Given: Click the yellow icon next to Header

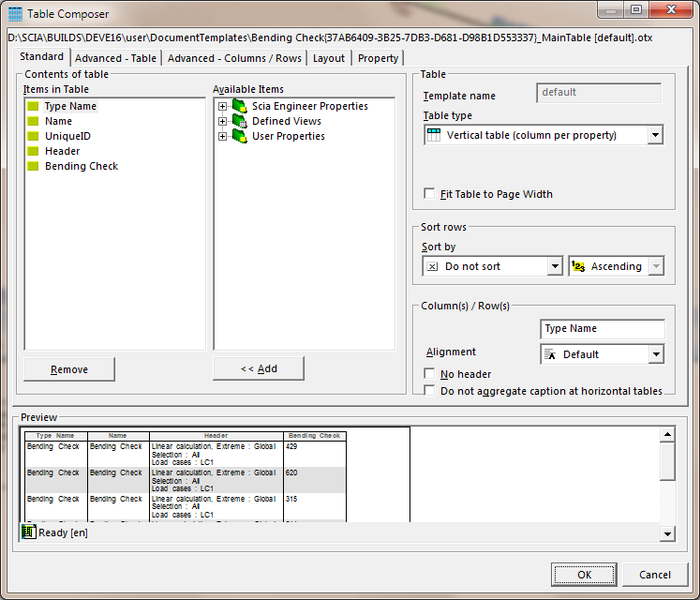Looking at the screenshot, I should pyautogui.click(x=33, y=151).
